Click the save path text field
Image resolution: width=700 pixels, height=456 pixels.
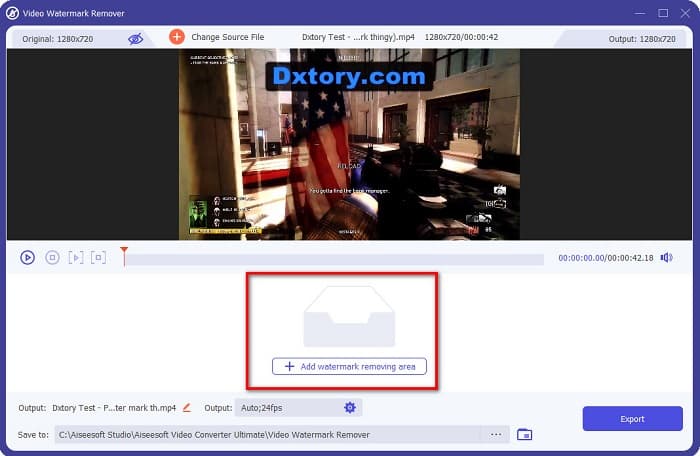tap(268, 434)
